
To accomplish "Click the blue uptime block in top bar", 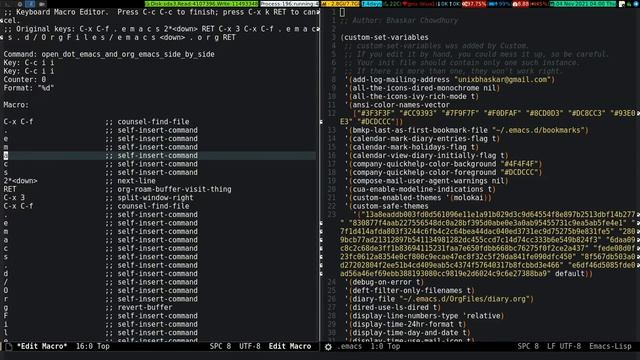I will coord(372,4).
